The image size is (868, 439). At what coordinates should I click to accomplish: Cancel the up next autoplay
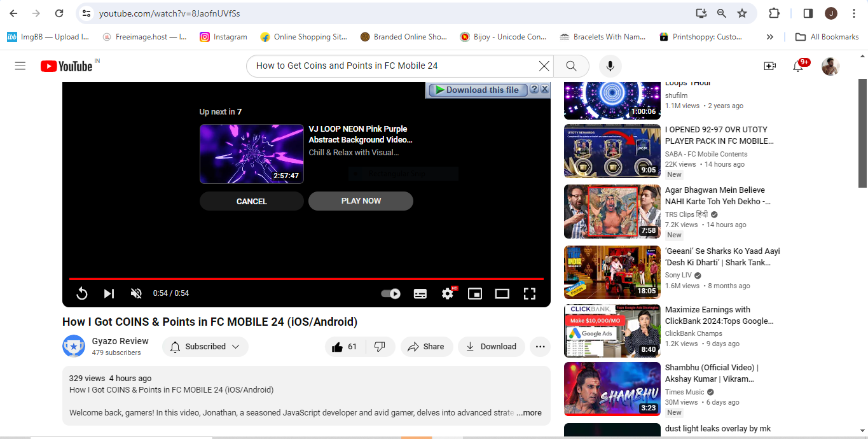tap(251, 201)
